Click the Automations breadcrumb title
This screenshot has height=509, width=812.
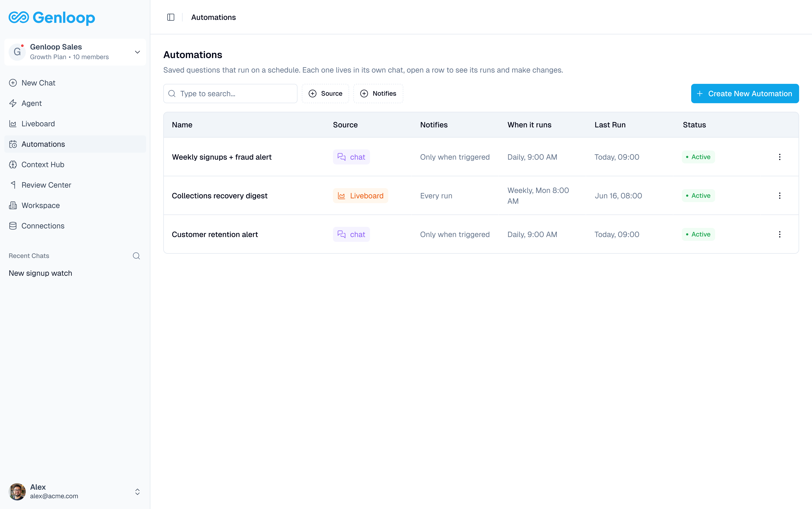[213, 17]
